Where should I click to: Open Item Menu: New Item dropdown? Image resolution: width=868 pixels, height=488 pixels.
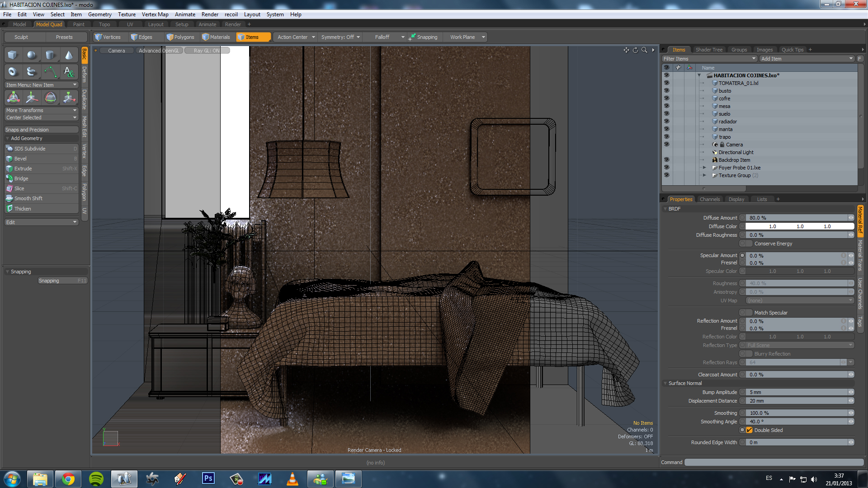41,85
